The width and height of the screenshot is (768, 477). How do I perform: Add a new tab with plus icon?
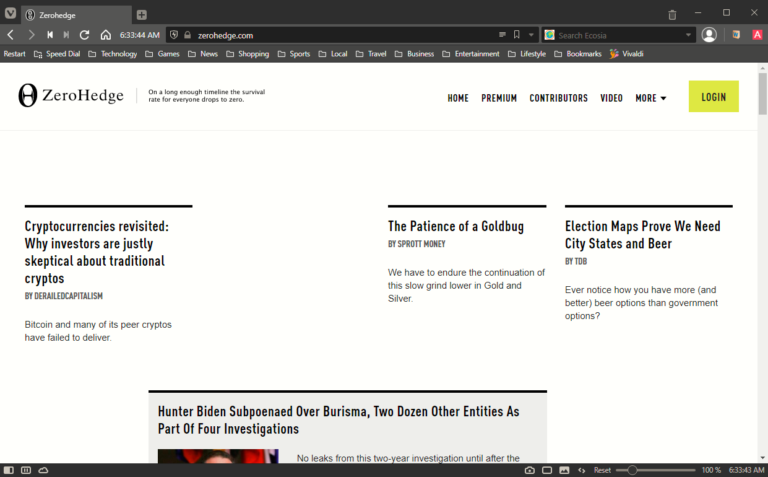[x=142, y=14]
